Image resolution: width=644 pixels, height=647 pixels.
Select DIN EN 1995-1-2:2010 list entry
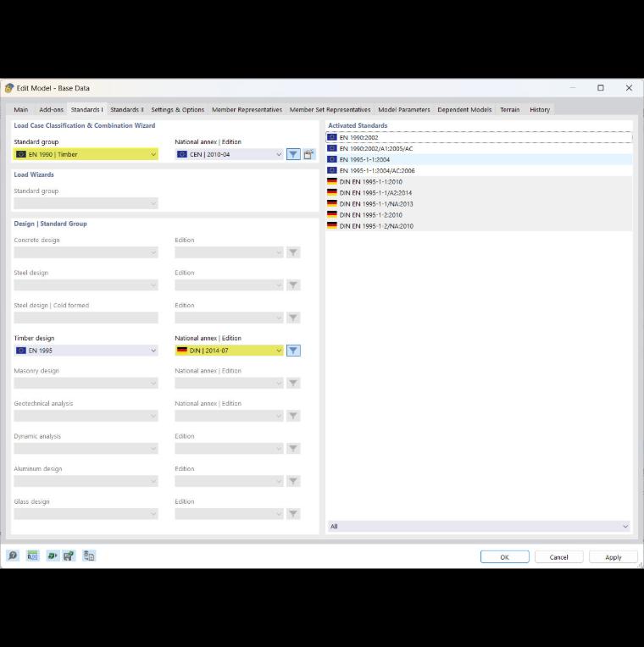(479, 214)
